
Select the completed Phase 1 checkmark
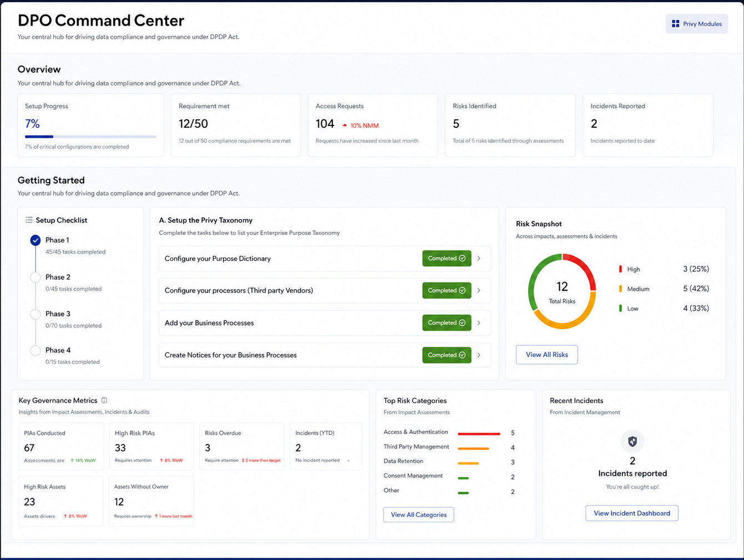36,240
